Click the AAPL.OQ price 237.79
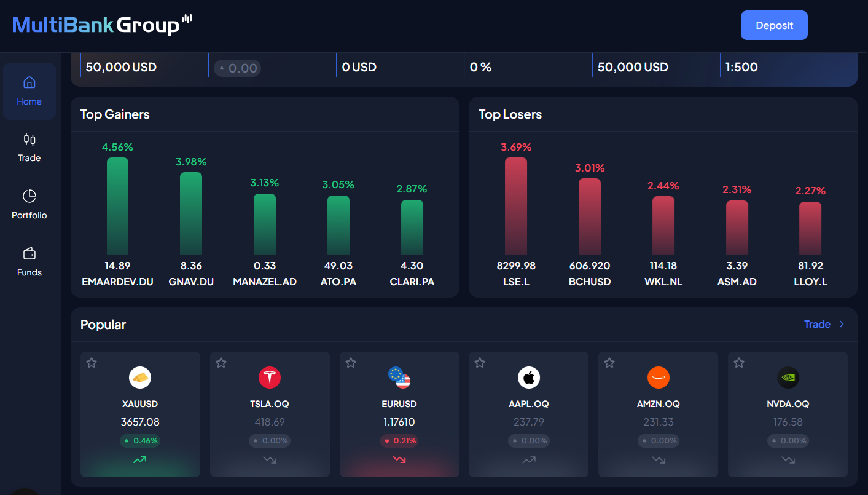This screenshot has height=495, width=868. tap(529, 422)
